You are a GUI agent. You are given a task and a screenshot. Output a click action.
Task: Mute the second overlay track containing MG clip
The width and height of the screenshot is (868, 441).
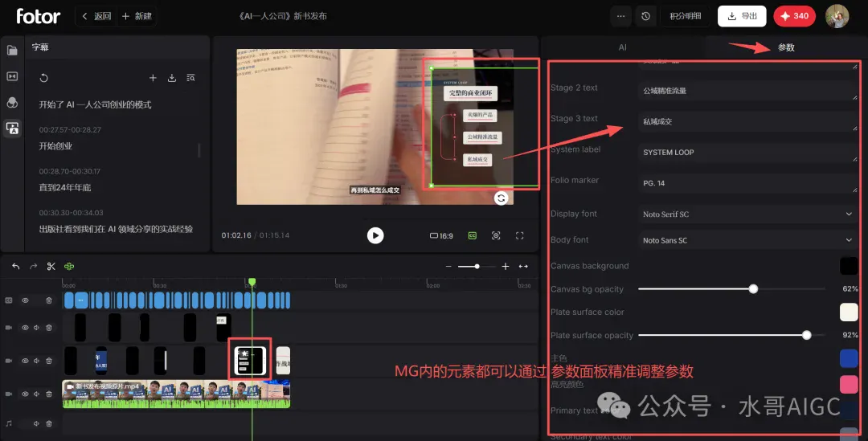coord(36,361)
